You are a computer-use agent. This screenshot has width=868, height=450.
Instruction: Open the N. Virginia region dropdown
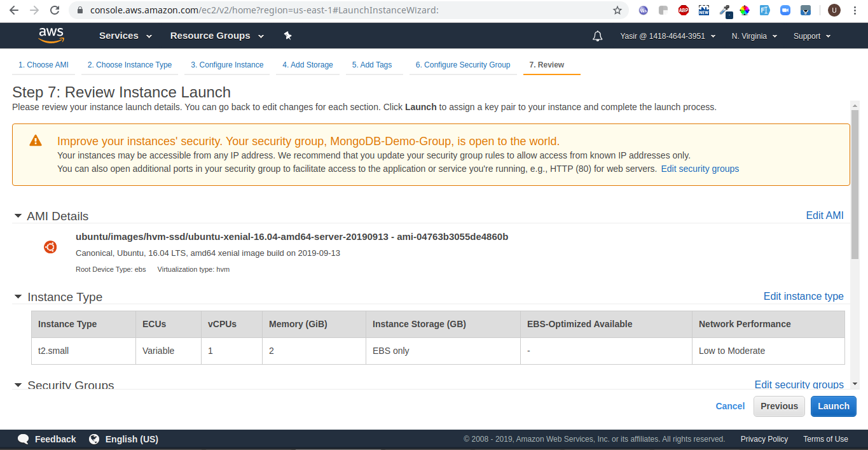click(x=754, y=36)
